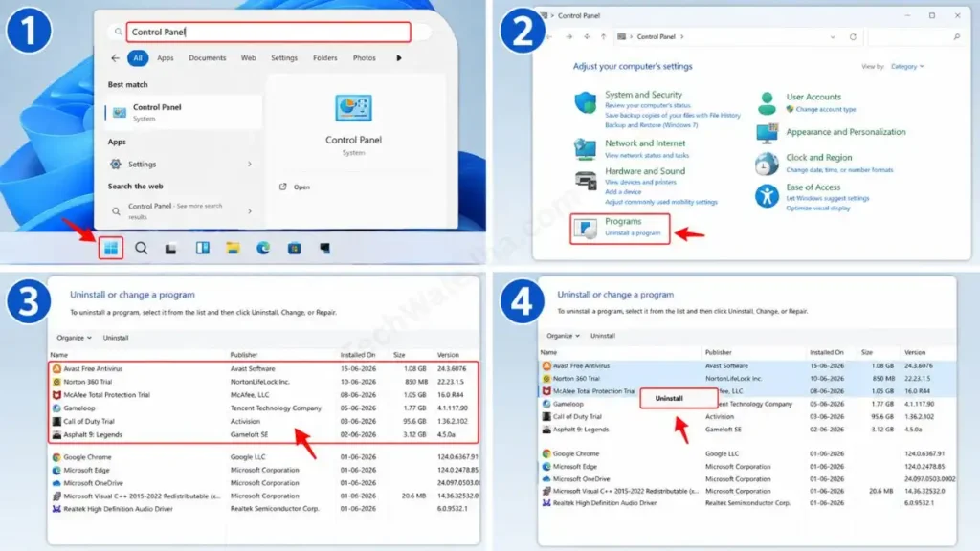Click the Hardware and Sound printer icon
The width and height of the screenshot is (980, 551).
[586, 181]
